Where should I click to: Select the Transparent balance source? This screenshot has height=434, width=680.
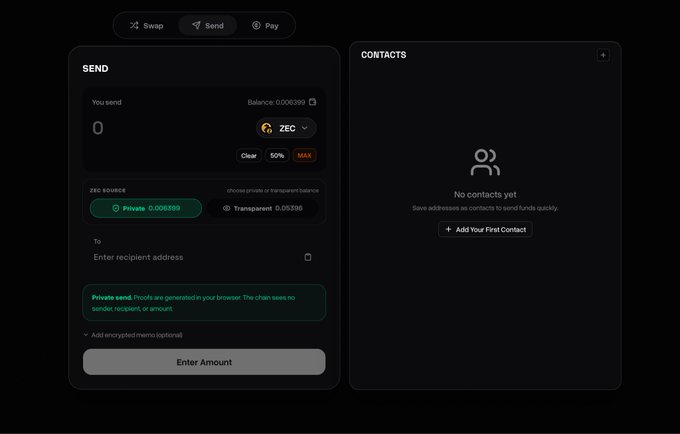click(262, 209)
